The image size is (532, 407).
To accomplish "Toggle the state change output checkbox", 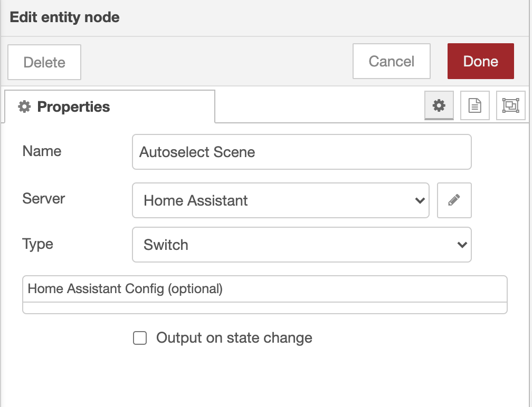I will 140,338.
